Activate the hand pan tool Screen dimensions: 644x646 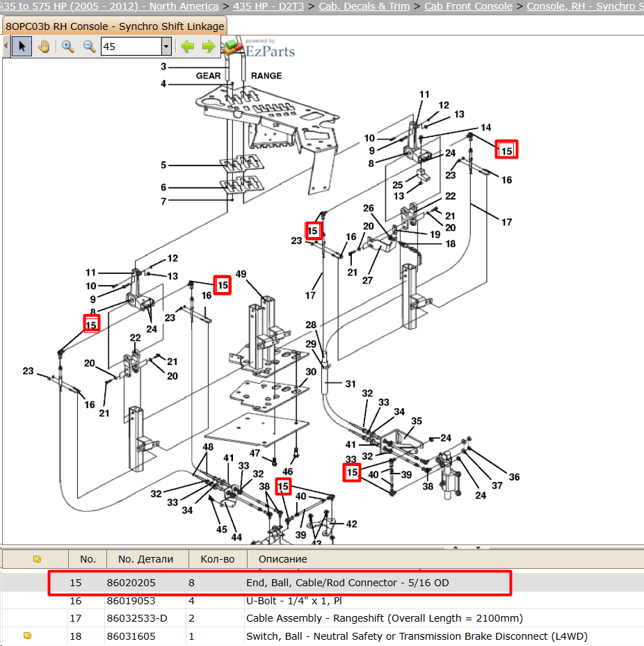pyautogui.click(x=44, y=46)
